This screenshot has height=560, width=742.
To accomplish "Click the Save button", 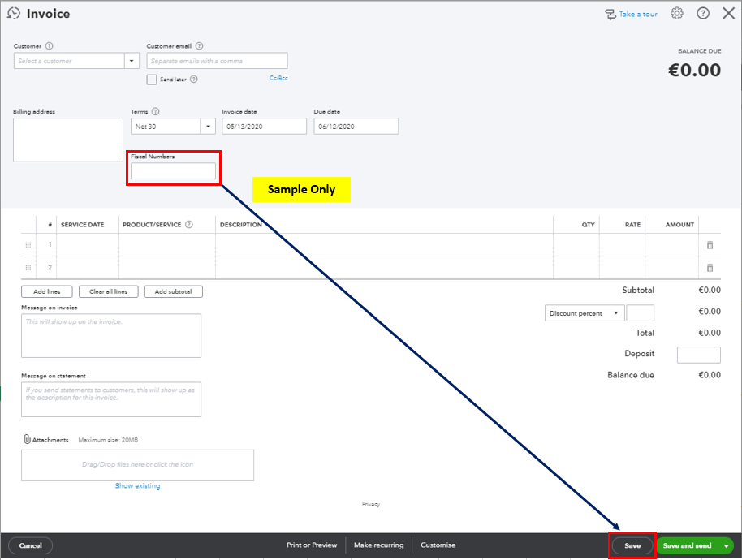I will tap(632, 545).
